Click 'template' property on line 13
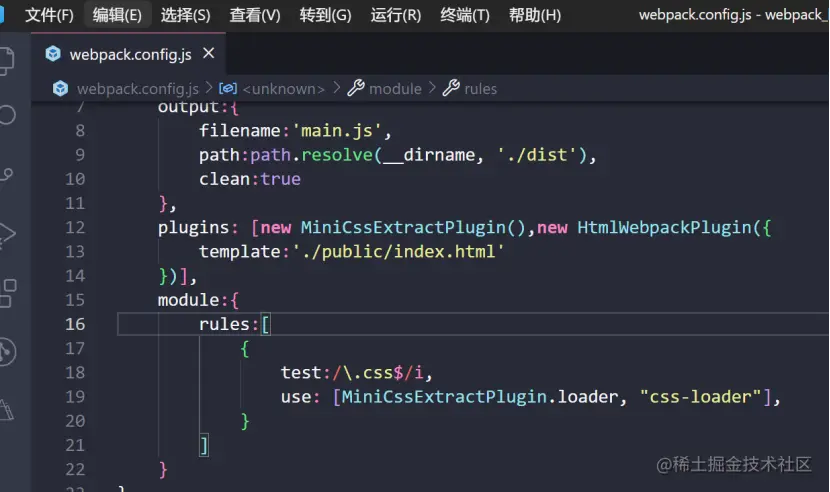 tap(240, 252)
